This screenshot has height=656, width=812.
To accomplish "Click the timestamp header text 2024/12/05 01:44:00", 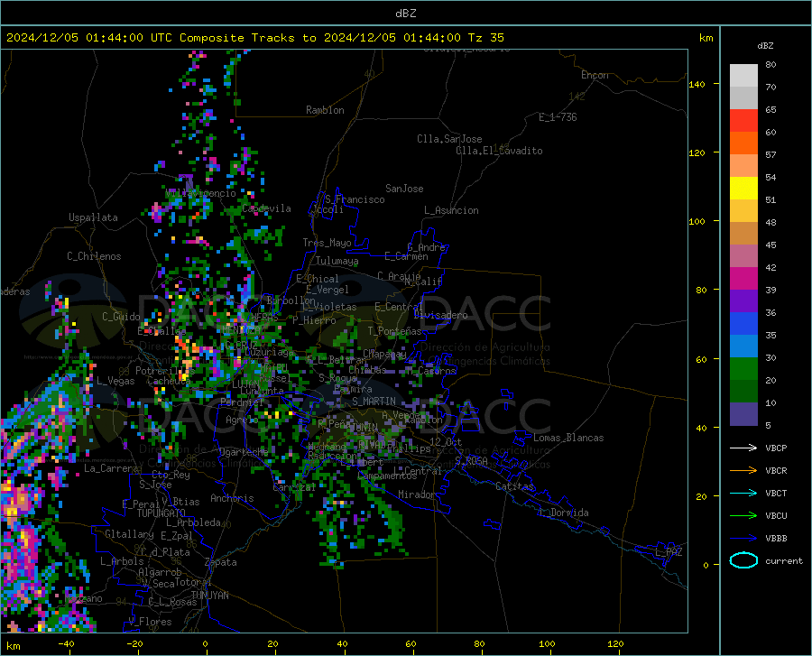I will coord(75,38).
